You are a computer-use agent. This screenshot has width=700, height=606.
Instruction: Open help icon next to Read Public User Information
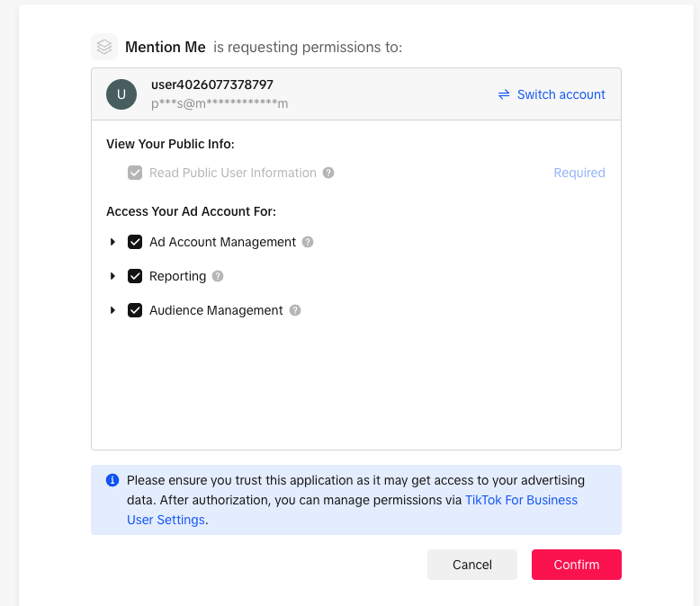(x=328, y=173)
